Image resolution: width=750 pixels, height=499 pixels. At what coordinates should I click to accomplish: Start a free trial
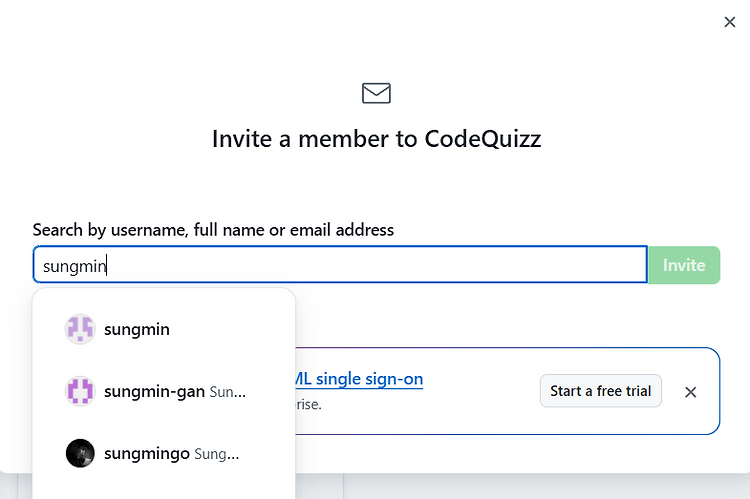pos(601,391)
